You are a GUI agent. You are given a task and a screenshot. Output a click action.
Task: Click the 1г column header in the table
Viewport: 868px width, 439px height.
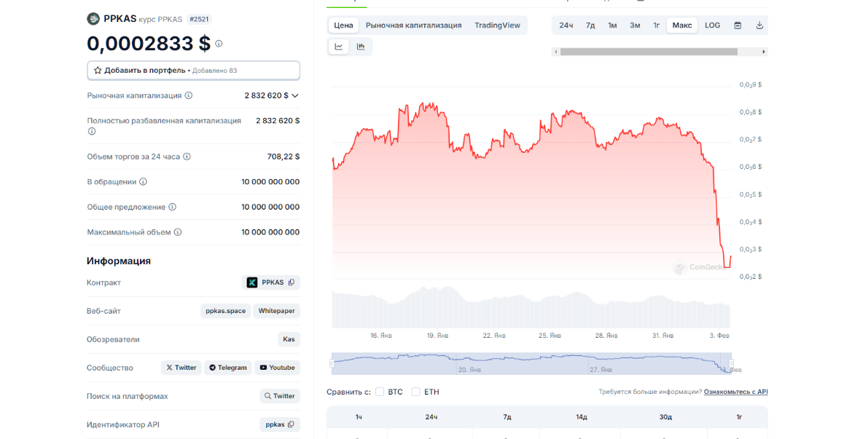[x=739, y=417]
